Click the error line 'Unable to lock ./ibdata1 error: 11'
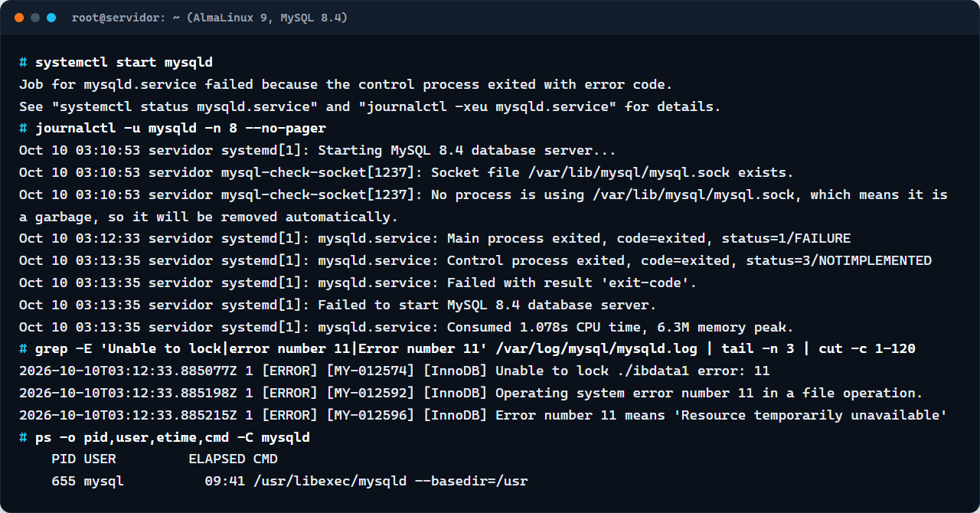 click(x=394, y=372)
